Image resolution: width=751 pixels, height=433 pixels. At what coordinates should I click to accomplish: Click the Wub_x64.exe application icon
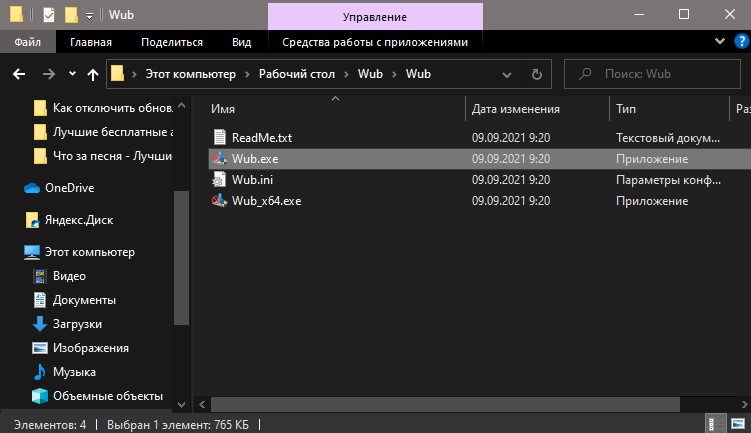pos(219,201)
